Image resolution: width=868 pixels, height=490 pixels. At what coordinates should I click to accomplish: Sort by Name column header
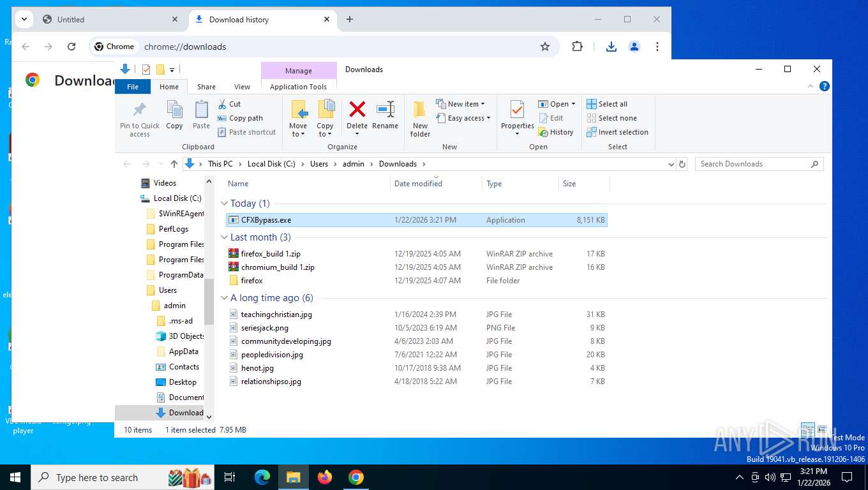coord(307,184)
